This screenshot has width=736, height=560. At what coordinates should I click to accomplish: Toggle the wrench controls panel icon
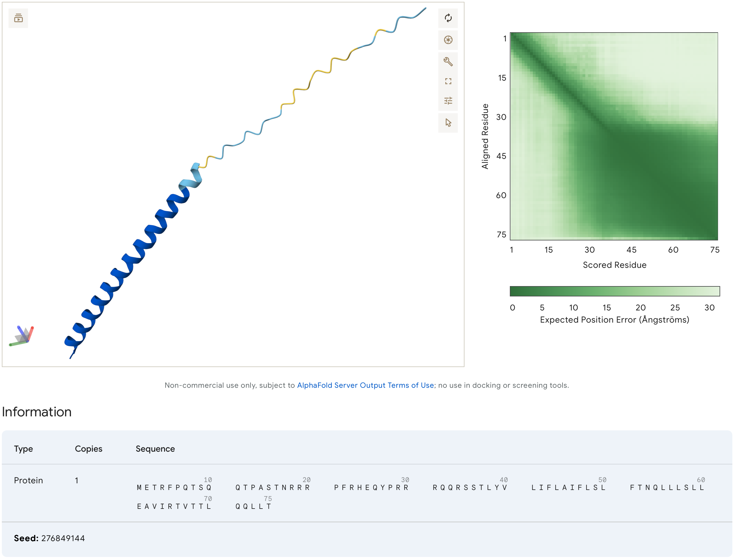pos(448,62)
